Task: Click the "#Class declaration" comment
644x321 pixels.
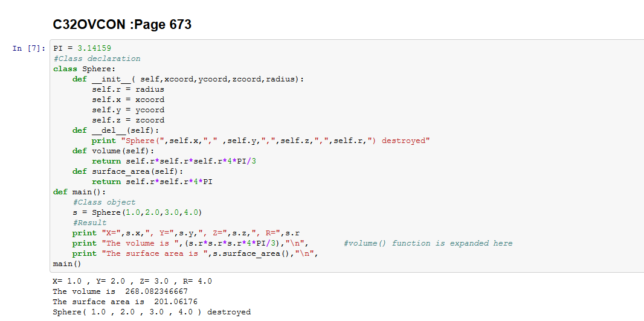Action: tap(97, 59)
